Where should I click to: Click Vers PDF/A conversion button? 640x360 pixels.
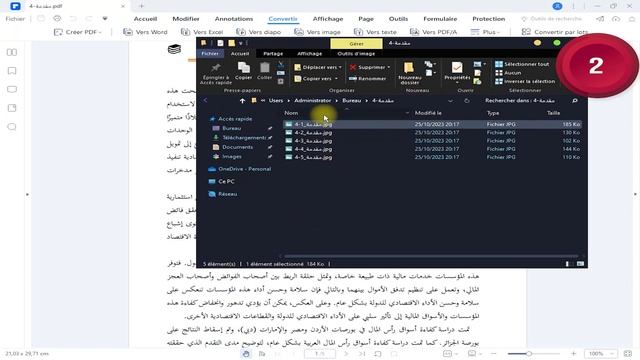[x=433, y=32]
